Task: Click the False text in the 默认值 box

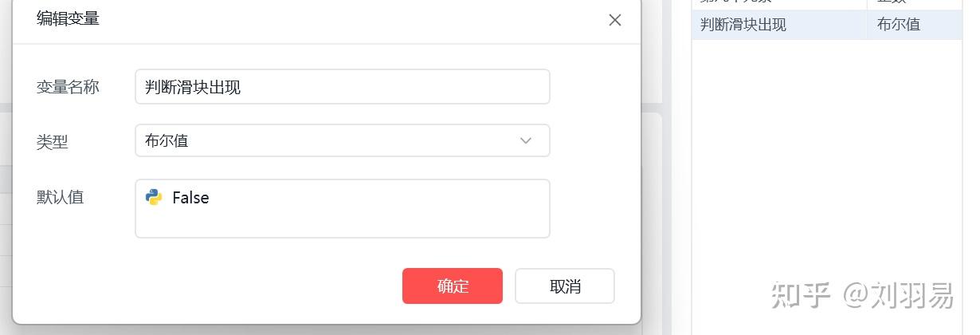Action: click(x=190, y=198)
